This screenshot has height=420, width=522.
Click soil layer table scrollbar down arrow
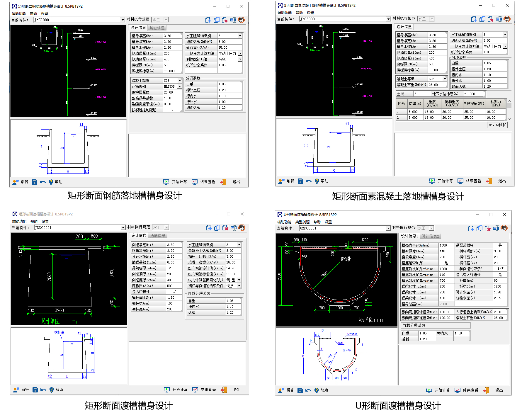click(509, 119)
